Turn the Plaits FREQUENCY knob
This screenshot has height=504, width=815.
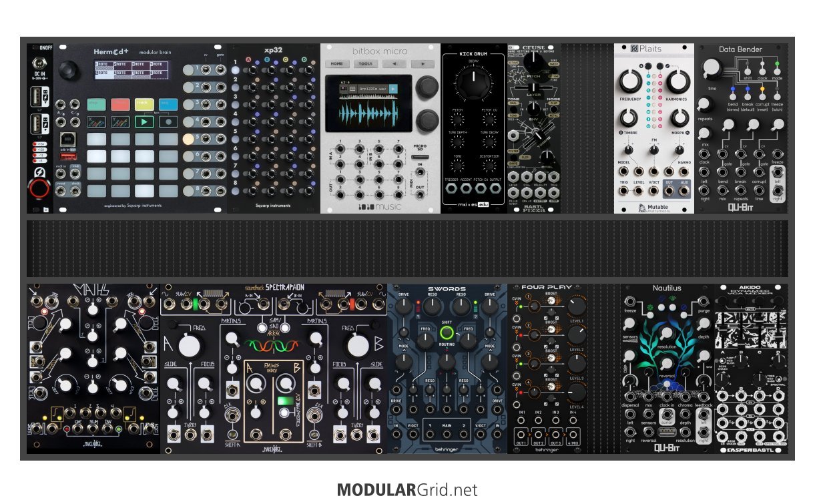tap(631, 81)
